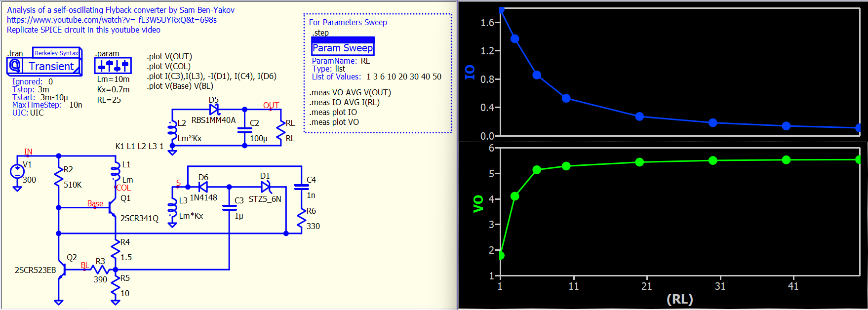
Task: Select the IO trace label on plot
Action: [x=470, y=72]
